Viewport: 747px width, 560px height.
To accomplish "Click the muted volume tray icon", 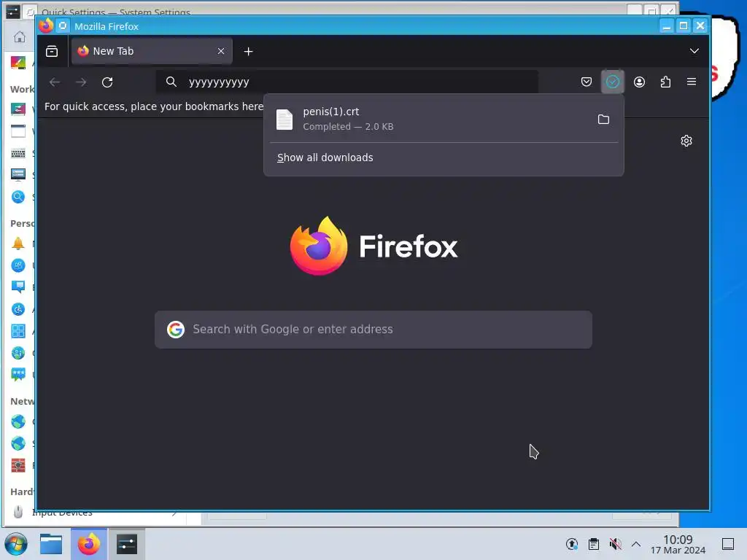I will pos(616,544).
